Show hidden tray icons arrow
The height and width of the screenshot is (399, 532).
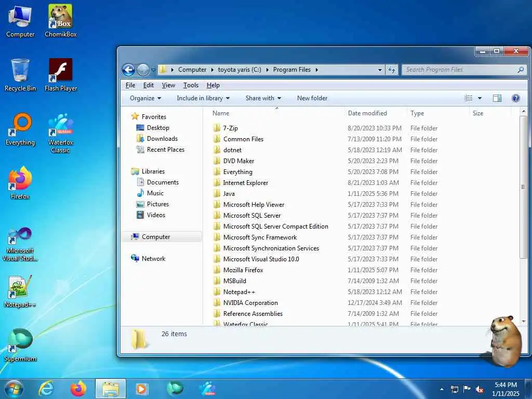pyautogui.click(x=442, y=389)
